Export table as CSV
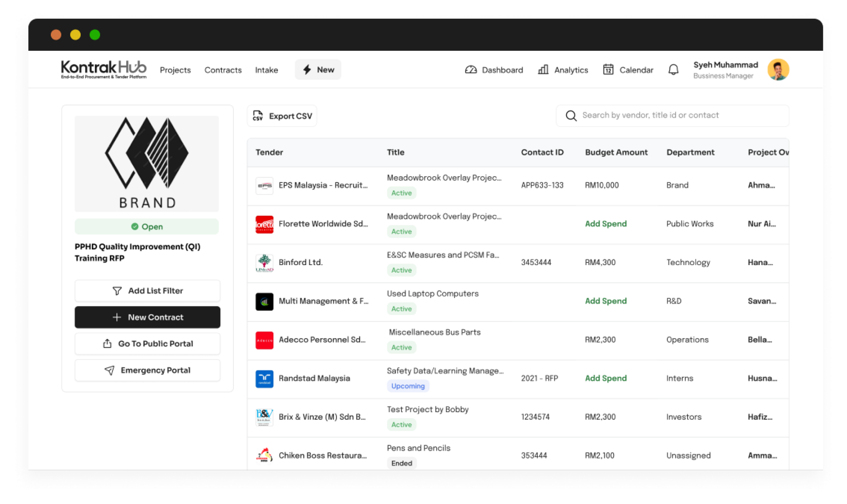 pyautogui.click(x=282, y=116)
